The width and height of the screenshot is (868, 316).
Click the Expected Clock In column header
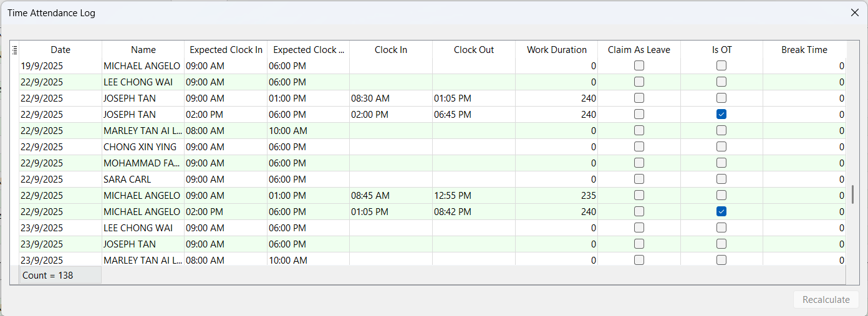(x=226, y=50)
